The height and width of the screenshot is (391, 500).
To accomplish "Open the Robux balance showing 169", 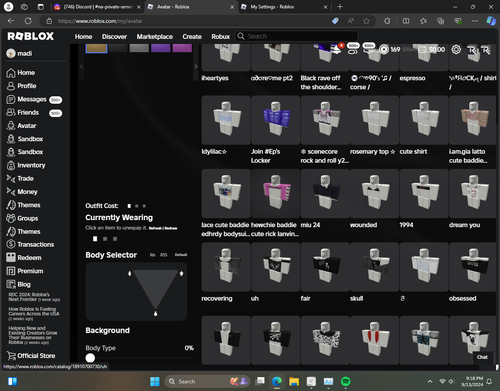I will click(390, 50).
